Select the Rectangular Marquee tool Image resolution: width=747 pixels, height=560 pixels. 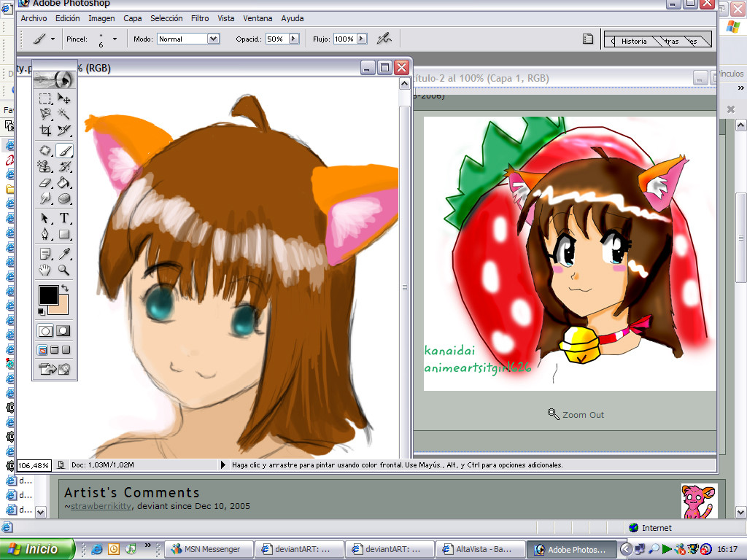pyautogui.click(x=45, y=98)
